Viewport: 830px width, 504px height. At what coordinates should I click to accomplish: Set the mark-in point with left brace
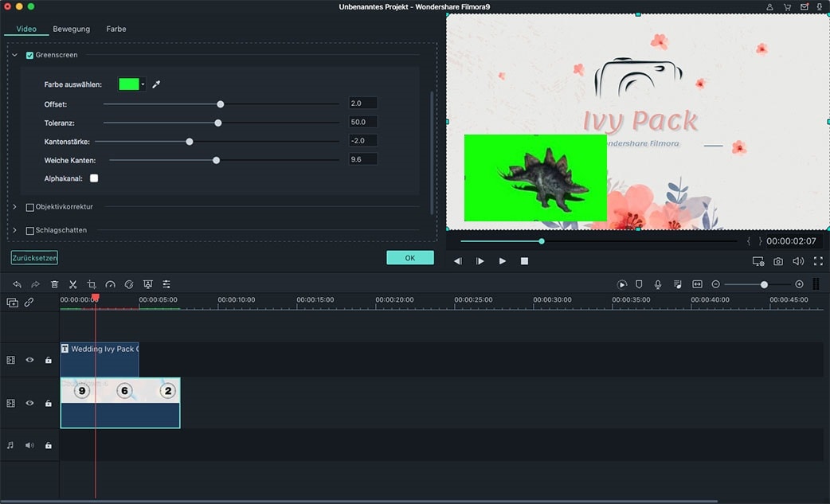pyautogui.click(x=749, y=241)
